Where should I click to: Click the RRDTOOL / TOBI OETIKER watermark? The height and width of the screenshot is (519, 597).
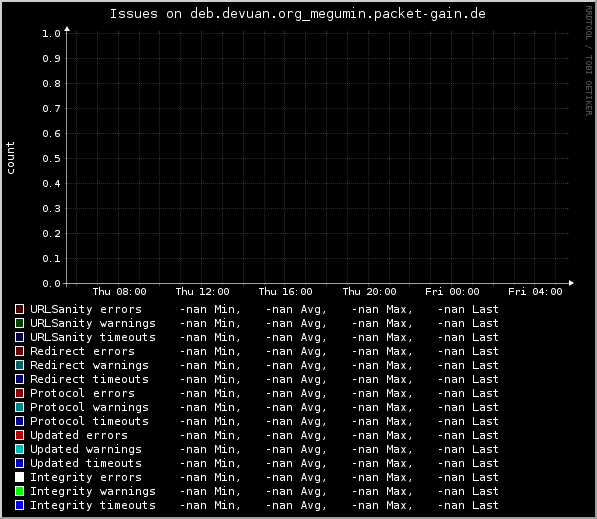[589, 61]
